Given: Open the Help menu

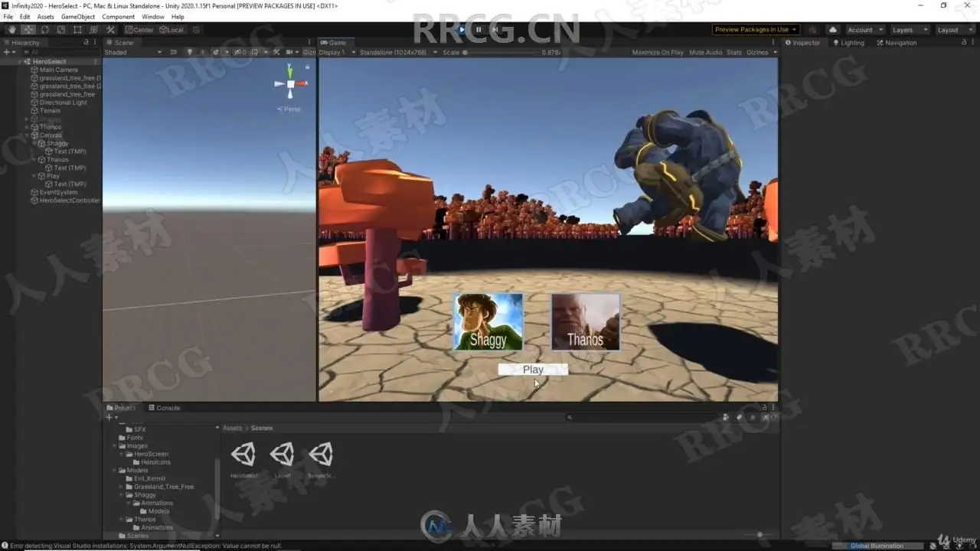Looking at the screenshot, I should coord(178,17).
